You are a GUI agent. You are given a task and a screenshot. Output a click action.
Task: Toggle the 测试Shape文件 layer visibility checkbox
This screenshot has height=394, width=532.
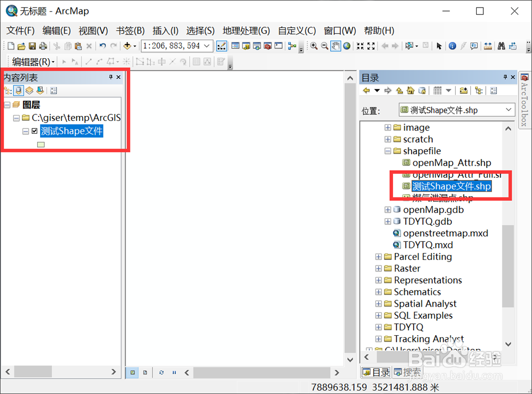(x=35, y=131)
